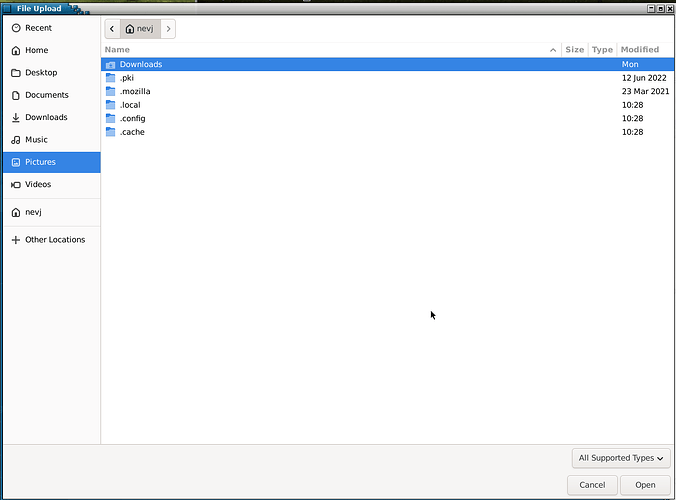Select the .pki folder name
The image size is (676, 500).
pyautogui.click(x=127, y=78)
